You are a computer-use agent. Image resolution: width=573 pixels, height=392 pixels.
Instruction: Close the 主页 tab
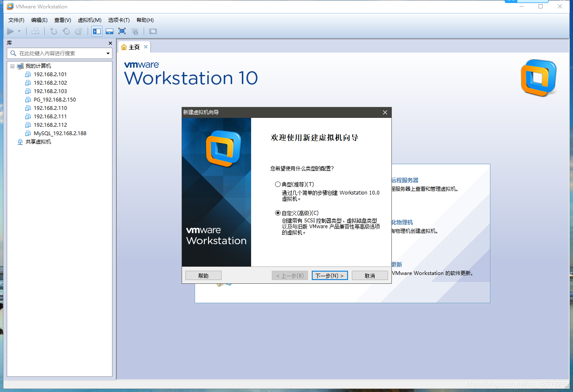point(146,47)
